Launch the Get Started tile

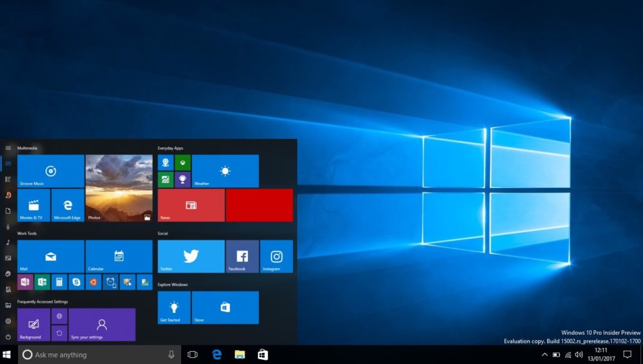coord(173,307)
